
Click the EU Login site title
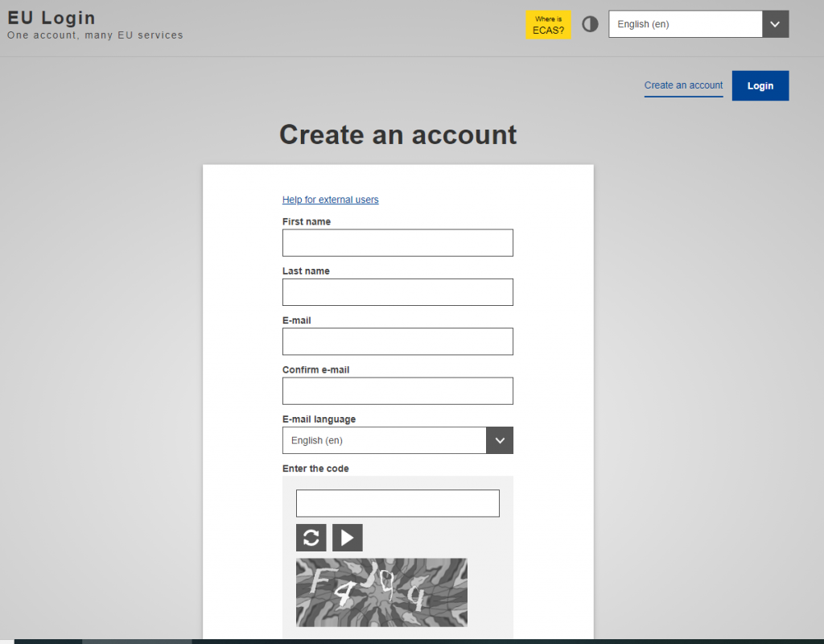(x=51, y=18)
